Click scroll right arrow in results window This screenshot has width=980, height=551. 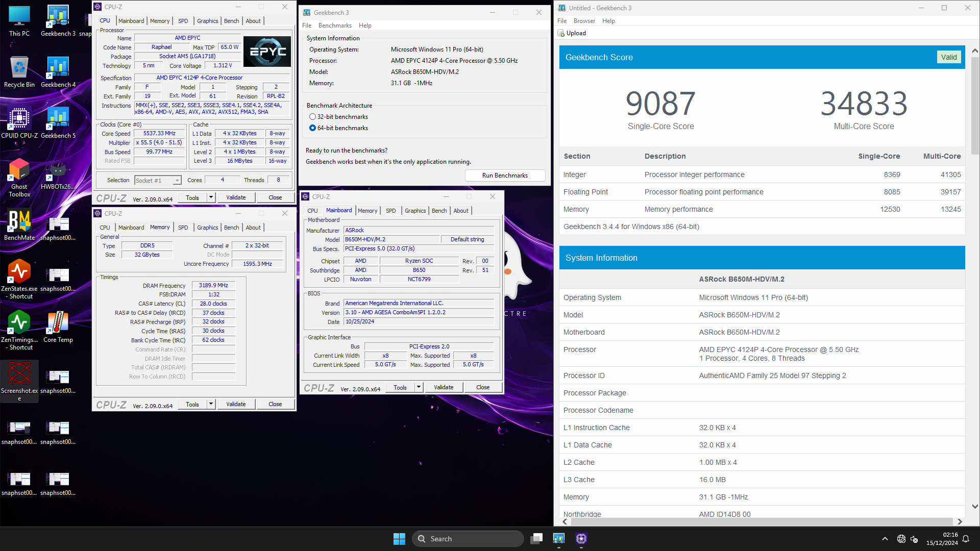coord(960,521)
